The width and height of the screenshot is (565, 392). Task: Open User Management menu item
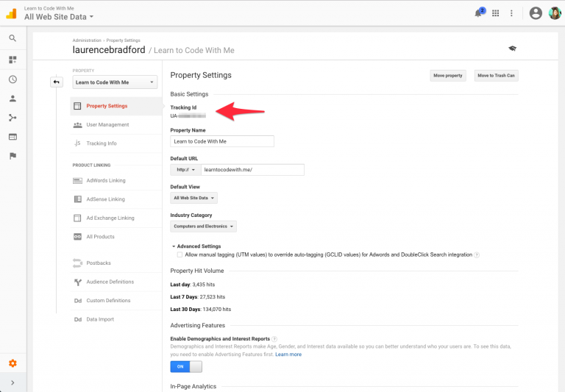coord(116,125)
